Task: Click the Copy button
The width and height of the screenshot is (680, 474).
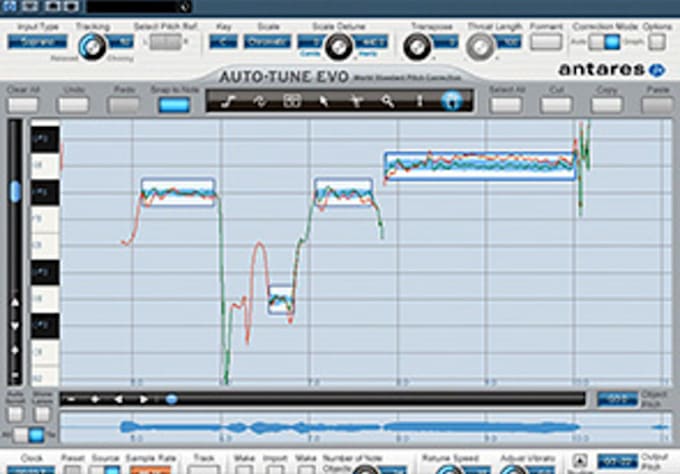Action: [606, 105]
